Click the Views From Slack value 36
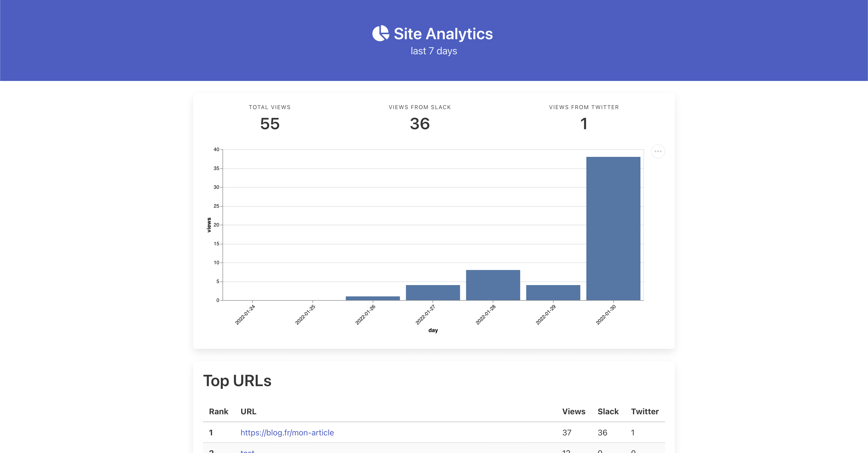Screen dimensions: 868x453 pos(419,124)
